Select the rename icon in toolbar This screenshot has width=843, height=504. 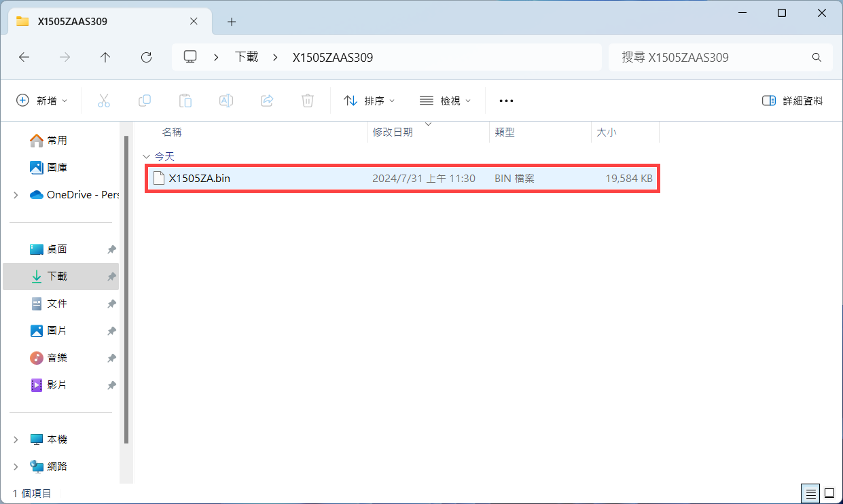pyautogui.click(x=226, y=100)
